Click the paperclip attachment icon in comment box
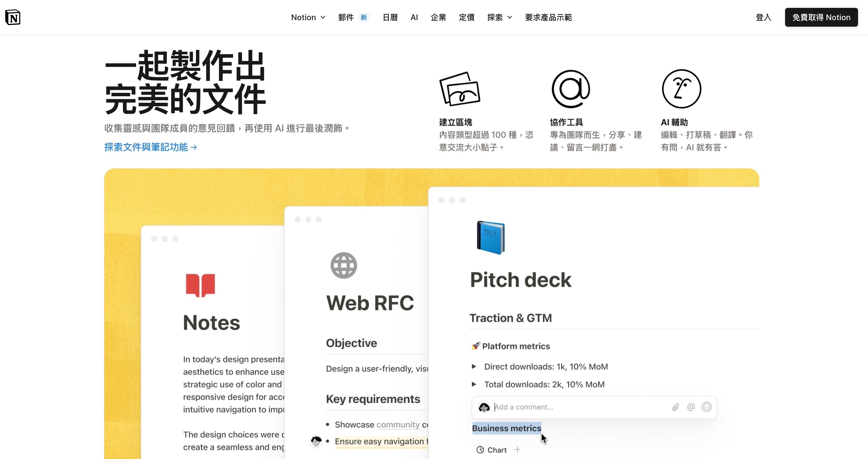The width and height of the screenshot is (868, 459). click(675, 407)
